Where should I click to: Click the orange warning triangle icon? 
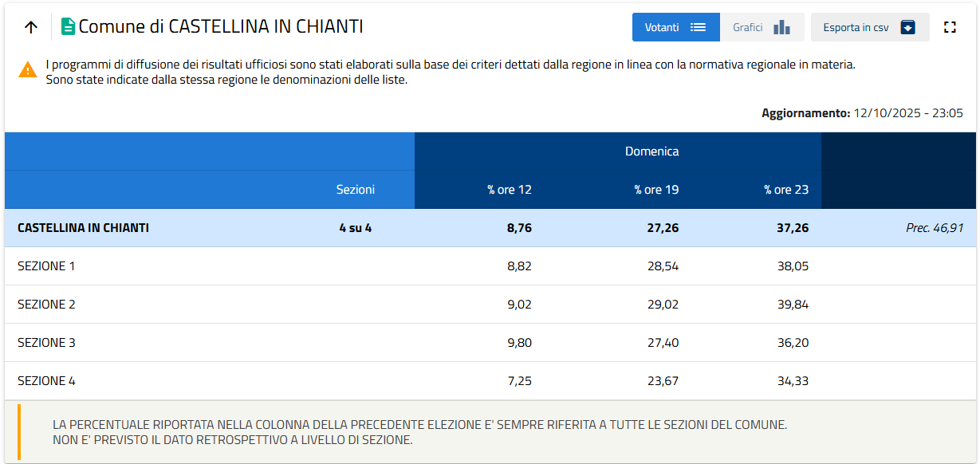click(28, 70)
